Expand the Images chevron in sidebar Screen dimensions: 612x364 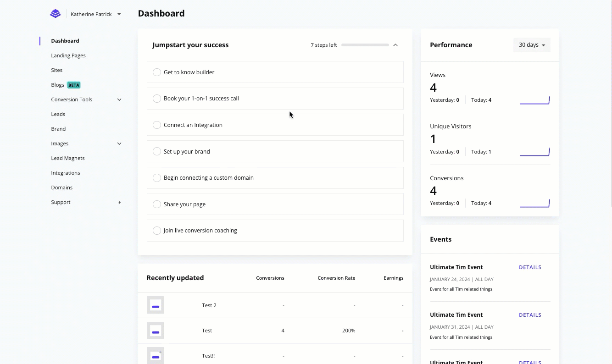119,143
